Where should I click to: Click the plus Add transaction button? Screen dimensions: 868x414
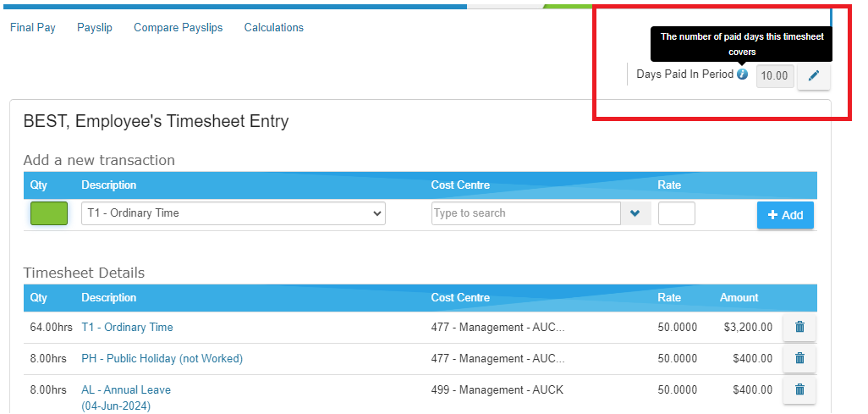(x=785, y=215)
